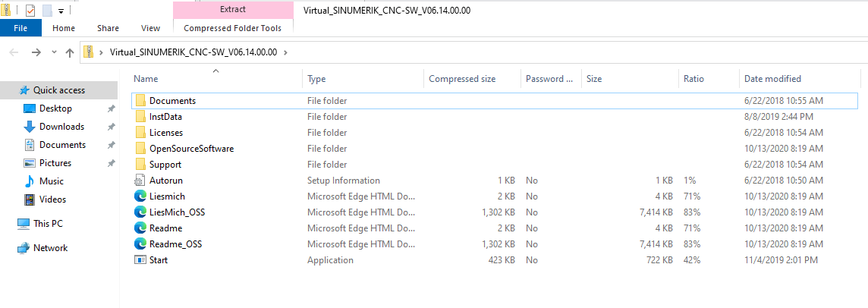Select the Autorun setup information file

tap(165, 181)
